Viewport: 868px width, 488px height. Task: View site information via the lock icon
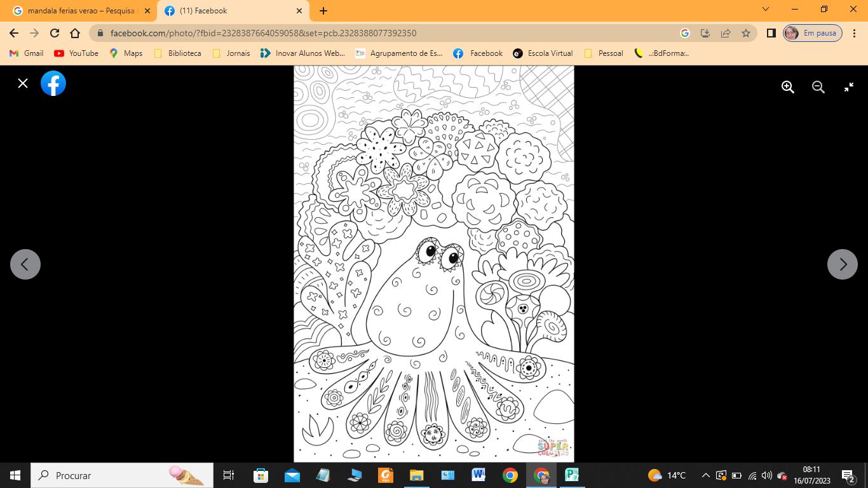100,33
